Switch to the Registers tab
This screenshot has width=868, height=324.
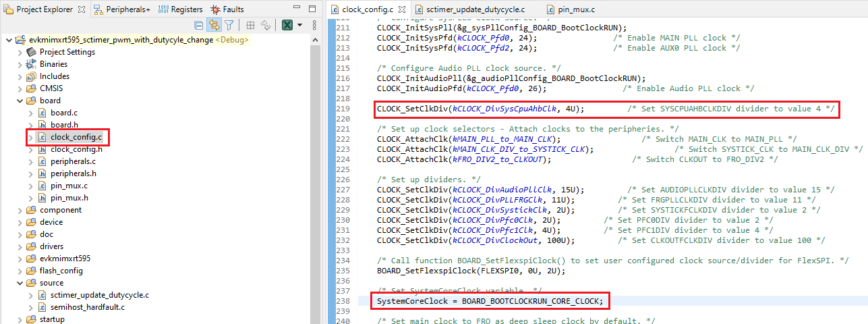180,9
